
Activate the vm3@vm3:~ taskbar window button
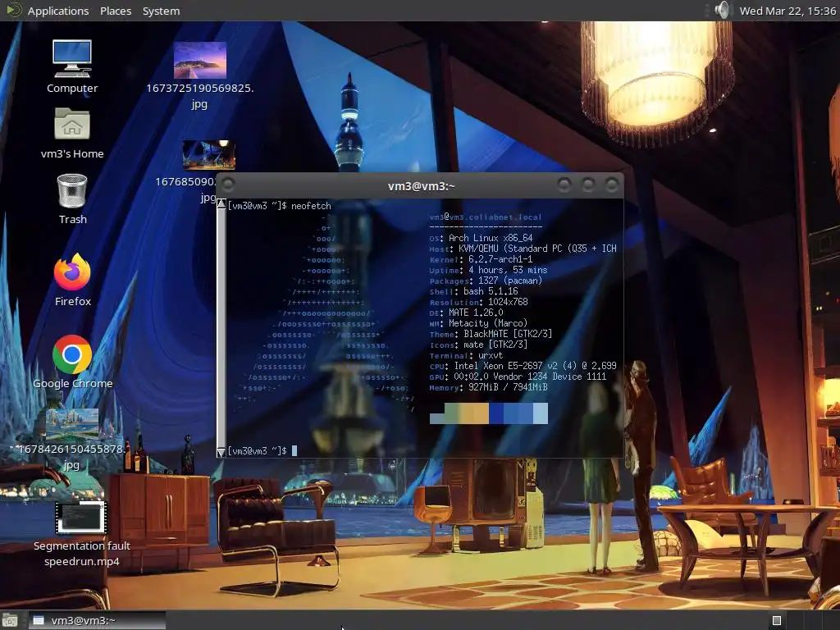(x=97, y=620)
